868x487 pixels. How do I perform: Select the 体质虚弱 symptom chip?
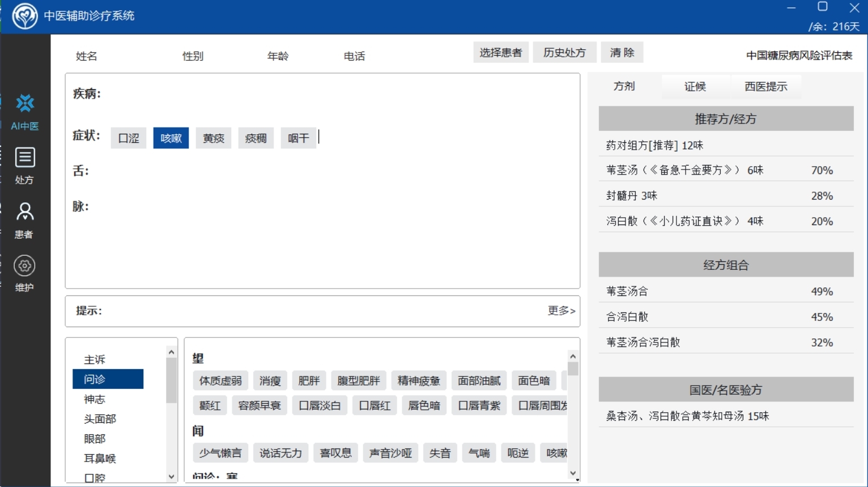point(220,381)
